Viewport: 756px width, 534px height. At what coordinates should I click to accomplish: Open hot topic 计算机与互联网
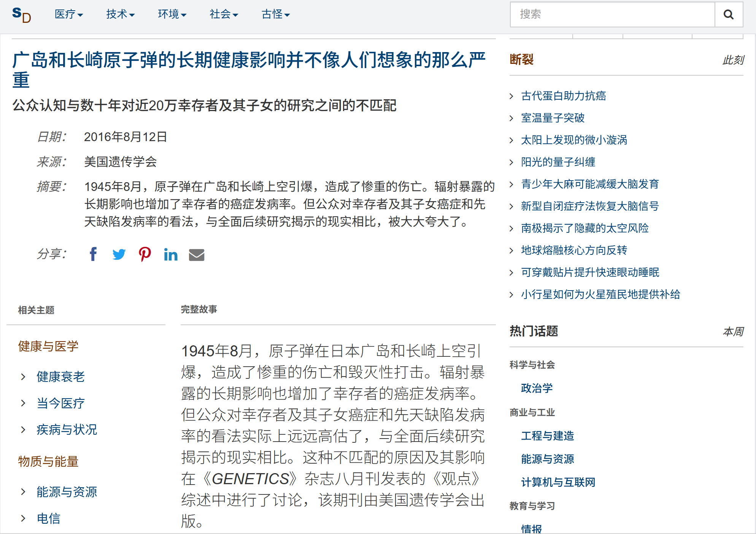click(x=558, y=482)
